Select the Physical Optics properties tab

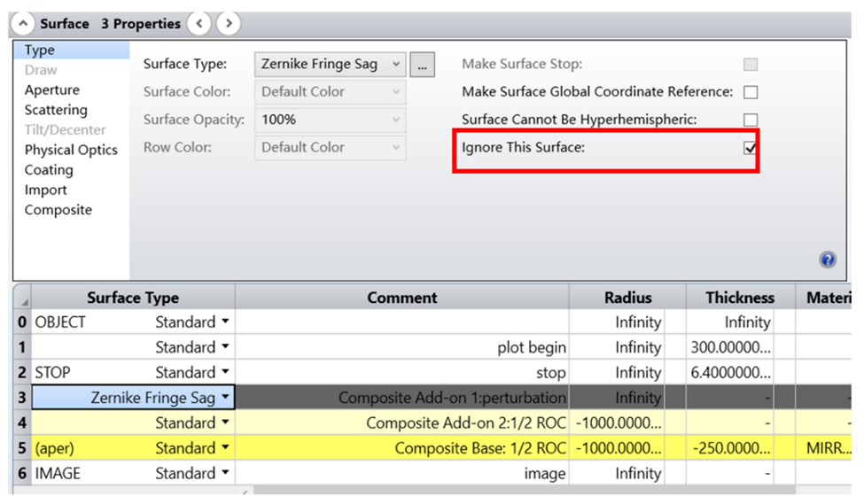[x=71, y=150]
